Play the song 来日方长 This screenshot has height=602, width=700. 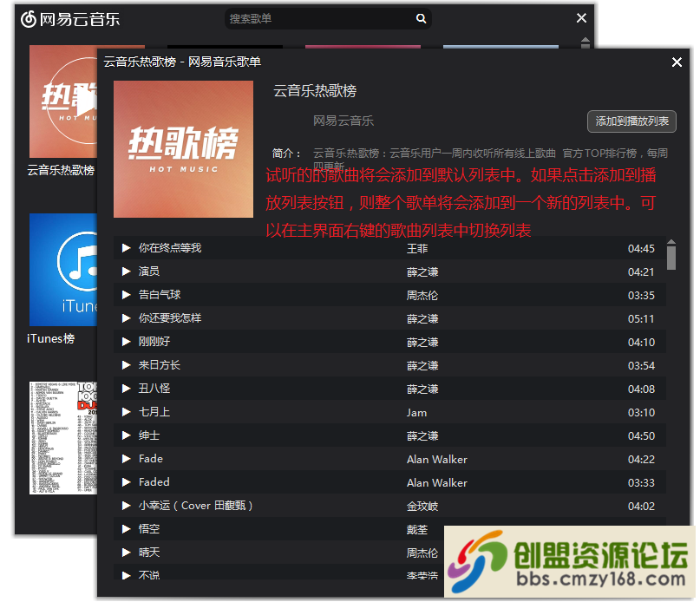(x=127, y=365)
